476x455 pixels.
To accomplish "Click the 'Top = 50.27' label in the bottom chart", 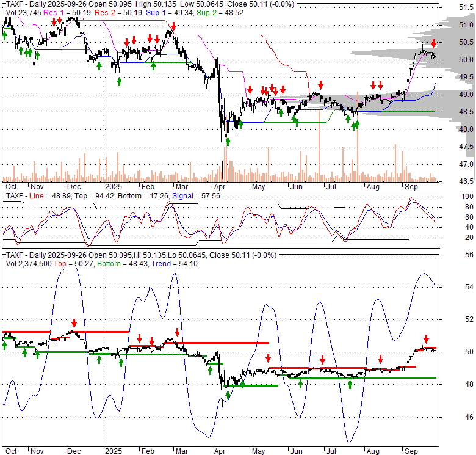I will click(74, 264).
